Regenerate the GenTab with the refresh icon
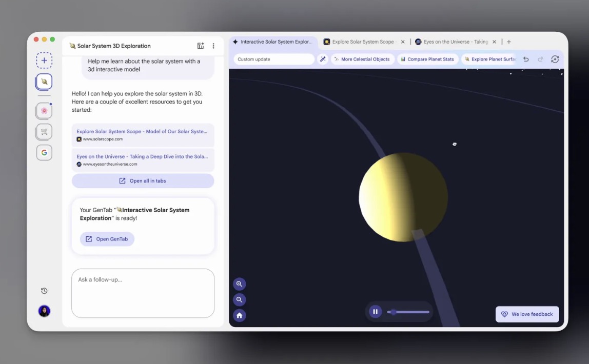The width and height of the screenshot is (589, 364). click(555, 59)
